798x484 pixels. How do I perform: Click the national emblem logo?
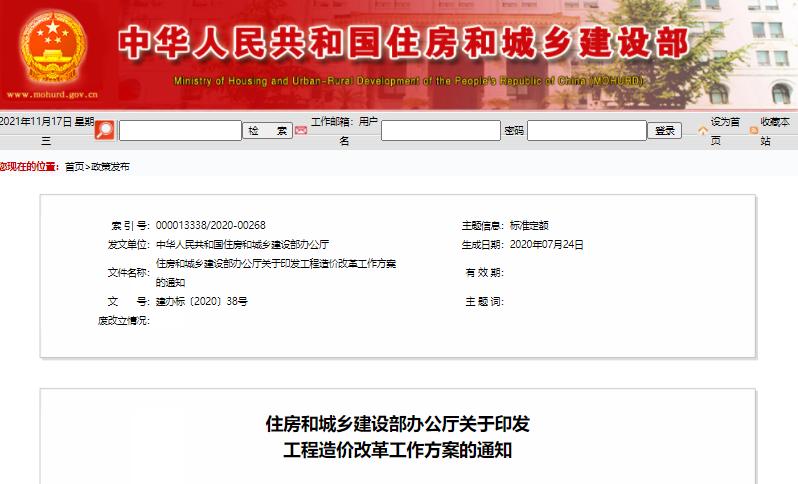tap(52, 48)
